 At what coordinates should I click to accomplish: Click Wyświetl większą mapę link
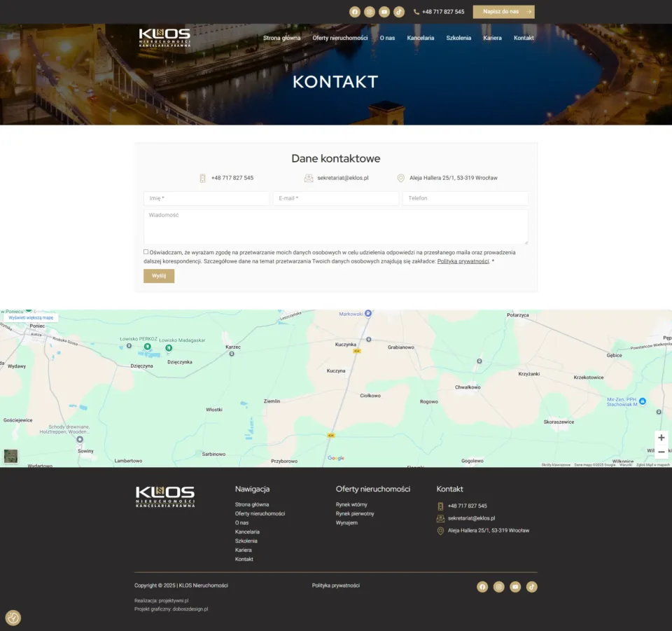[x=31, y=318]
